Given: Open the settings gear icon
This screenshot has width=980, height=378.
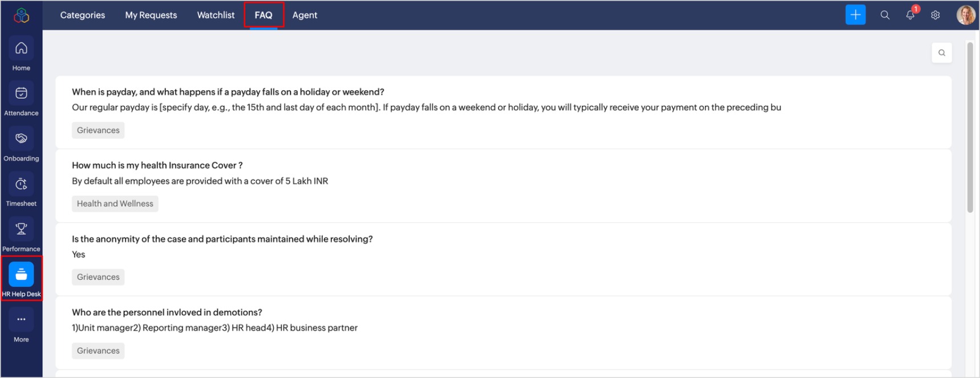Looking at the screenshot, I should (936, 15).
